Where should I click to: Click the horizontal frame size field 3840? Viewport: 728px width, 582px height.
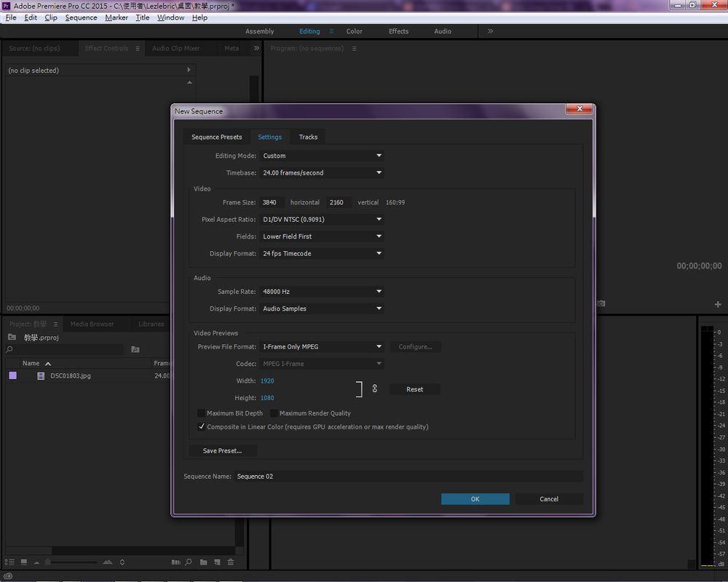[272, 202]
